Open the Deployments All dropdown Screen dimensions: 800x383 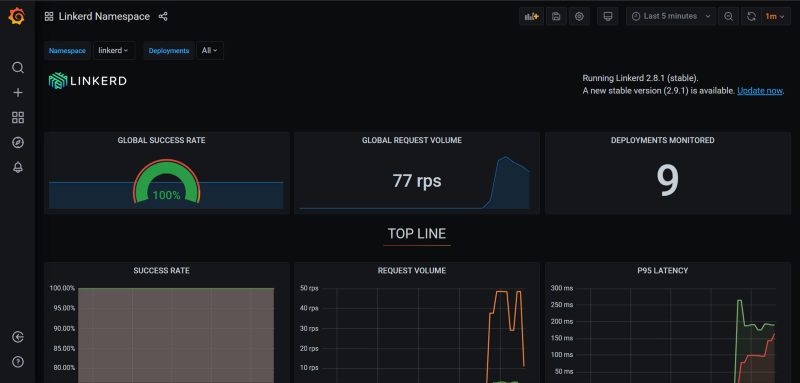tap(210, 50)
